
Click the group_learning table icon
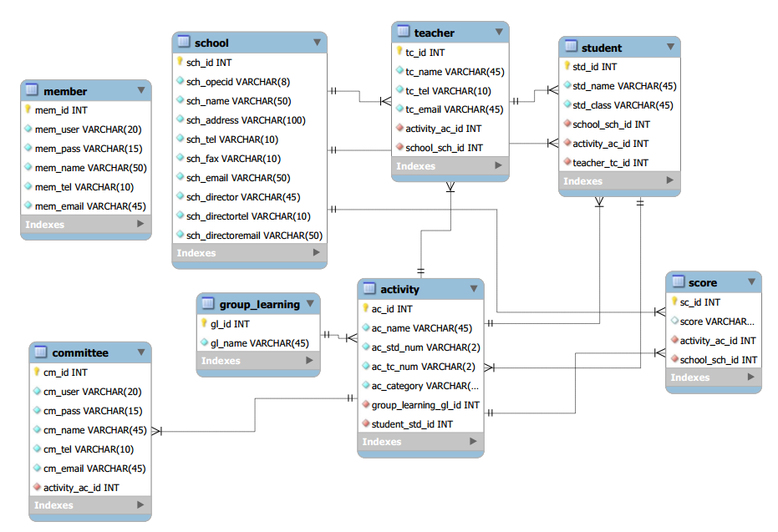click(208, 302)
